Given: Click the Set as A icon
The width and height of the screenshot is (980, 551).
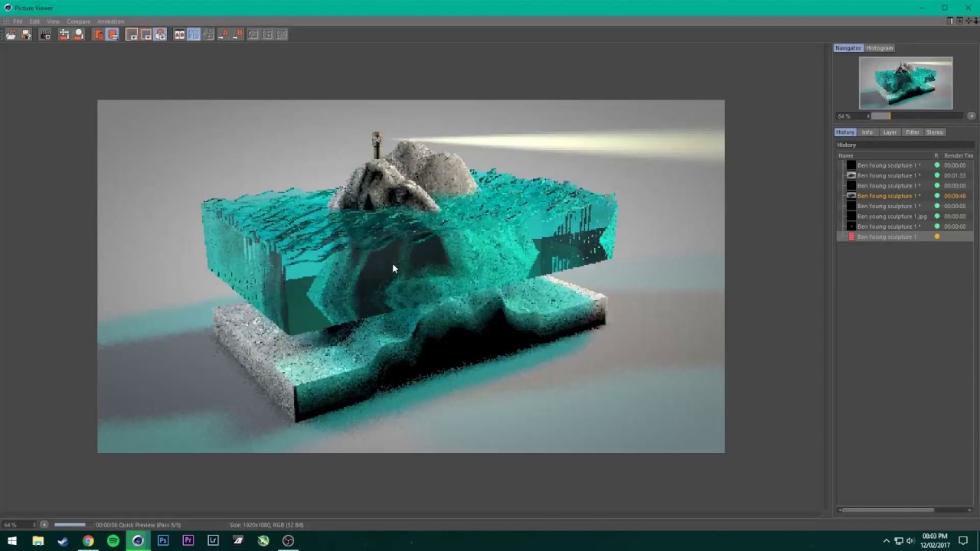Looking at the screenshot, I should [224, 34].
